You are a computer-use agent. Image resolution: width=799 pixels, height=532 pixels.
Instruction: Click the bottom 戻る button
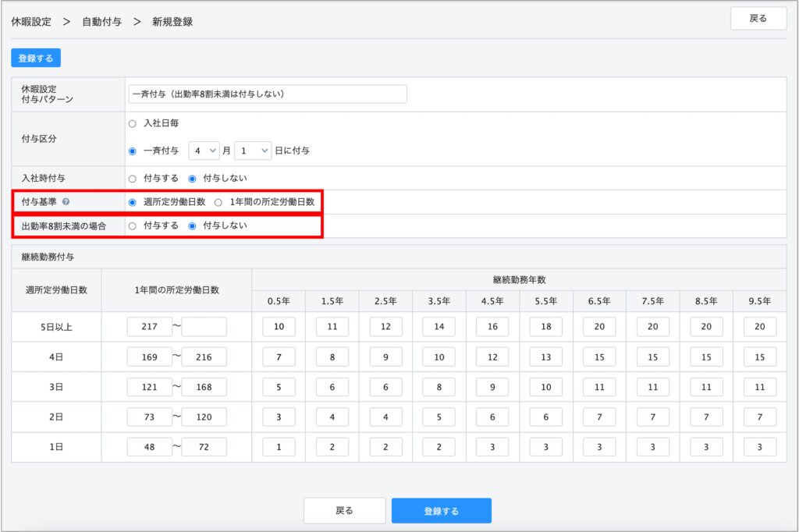344,511
